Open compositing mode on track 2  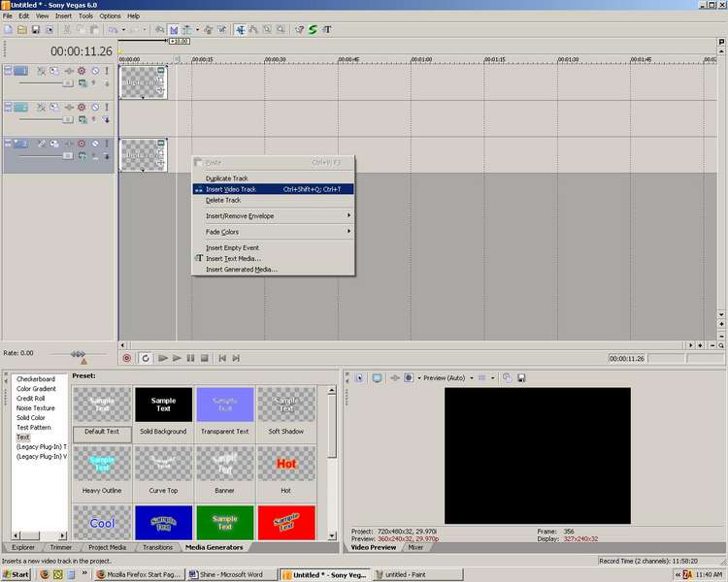[83, 119]
